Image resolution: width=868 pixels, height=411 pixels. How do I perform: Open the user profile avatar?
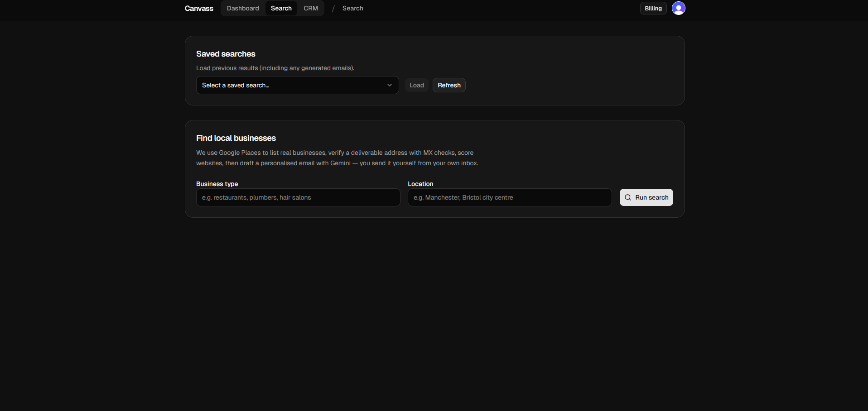[678, 8]
